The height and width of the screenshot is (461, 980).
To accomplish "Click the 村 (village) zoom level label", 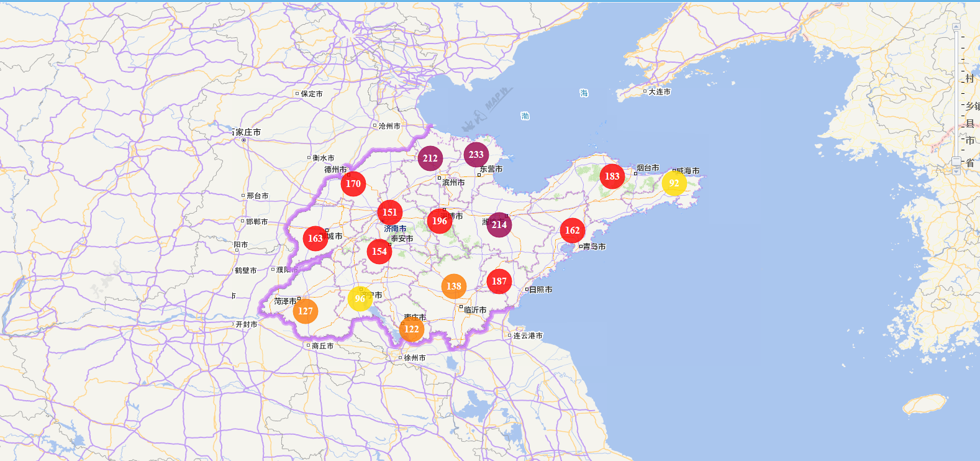I will point(970,79).
